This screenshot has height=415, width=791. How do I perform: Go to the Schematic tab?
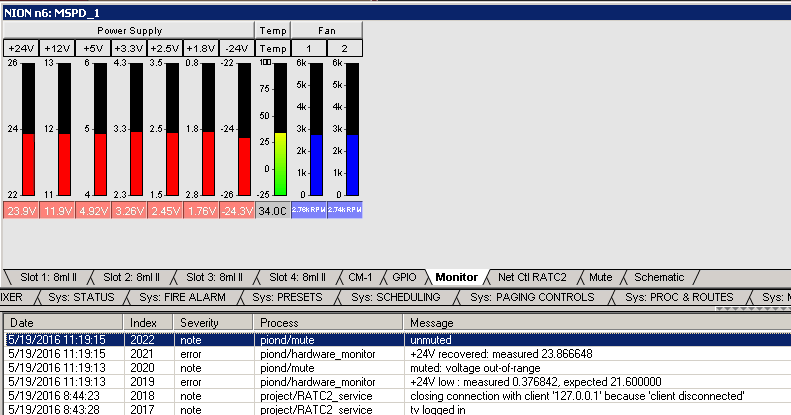660,277
